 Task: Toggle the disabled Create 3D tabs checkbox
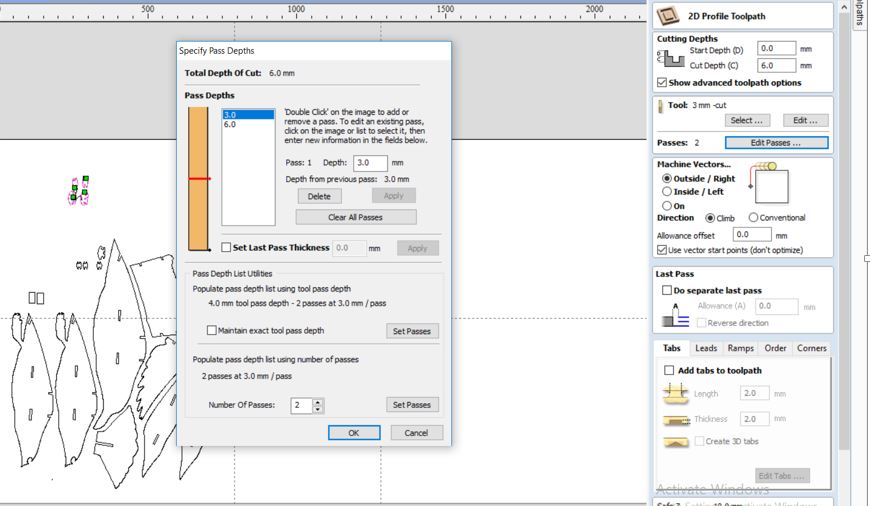pyautogui.click(x=700, y=441)
